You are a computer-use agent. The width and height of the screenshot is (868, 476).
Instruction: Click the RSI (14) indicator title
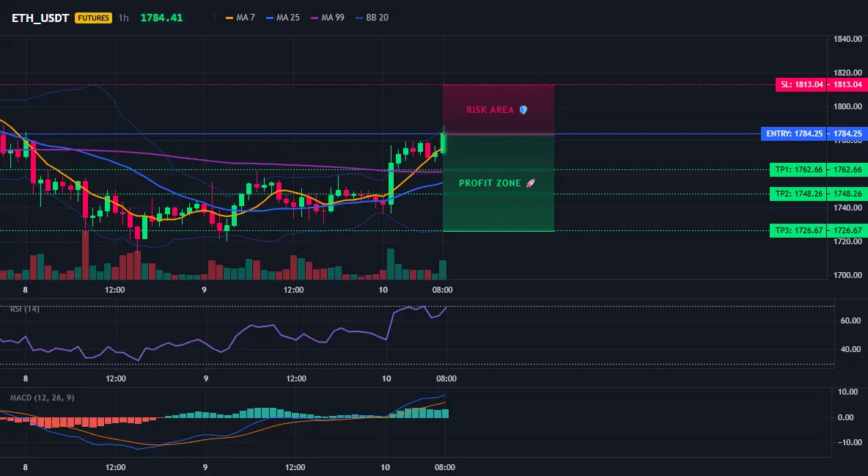pyautogui.click(x=25, y=309)
